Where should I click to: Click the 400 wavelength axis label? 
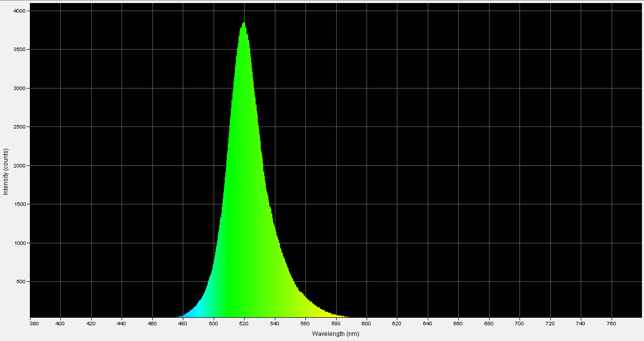pyautogui.click(x=61, y=323)
